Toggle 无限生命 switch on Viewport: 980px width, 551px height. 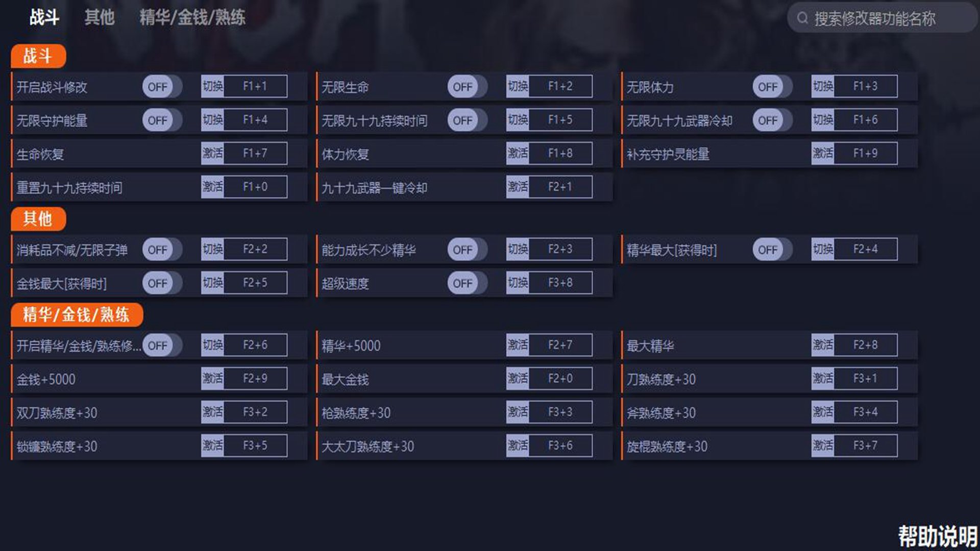point(467,87)
